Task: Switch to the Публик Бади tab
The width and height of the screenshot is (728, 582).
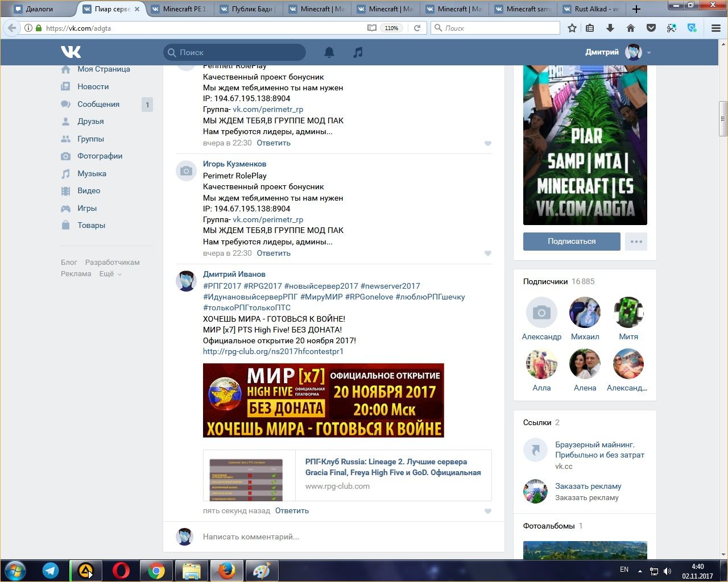Action: pos(247,9)
